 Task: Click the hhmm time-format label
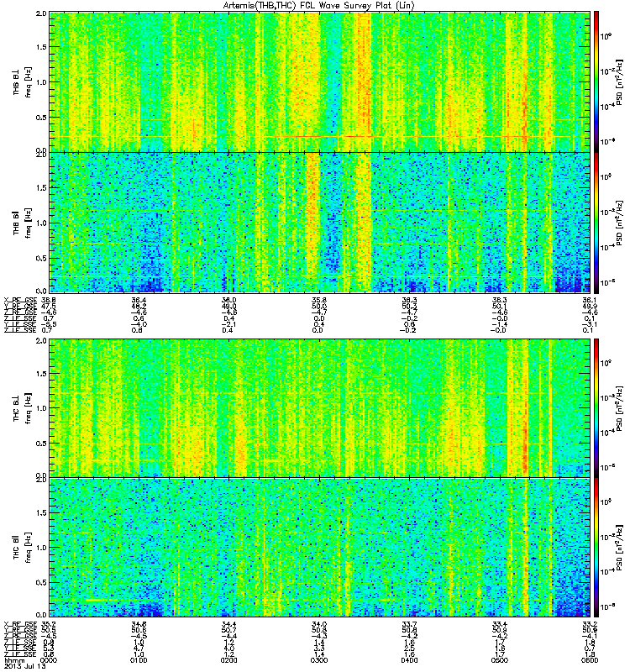14,660
